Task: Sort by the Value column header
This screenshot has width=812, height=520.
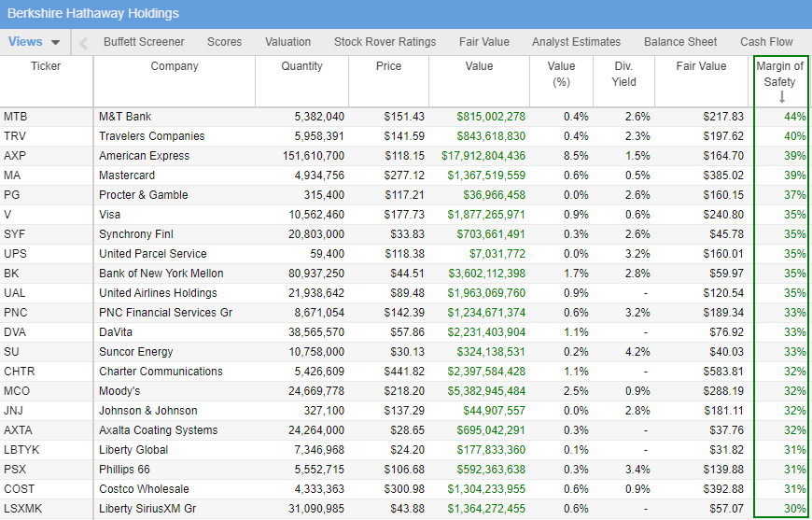Action: 479,66
